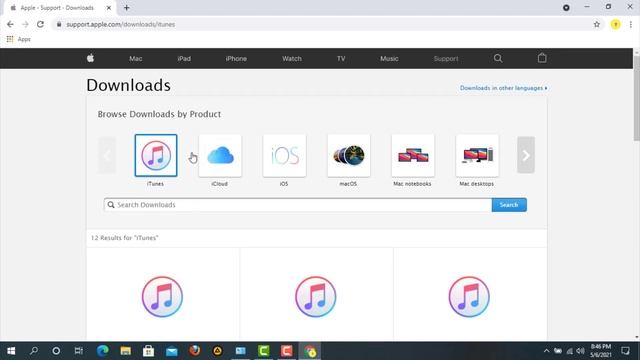Open the middle iTunes result thumbnail

point(316,297)
